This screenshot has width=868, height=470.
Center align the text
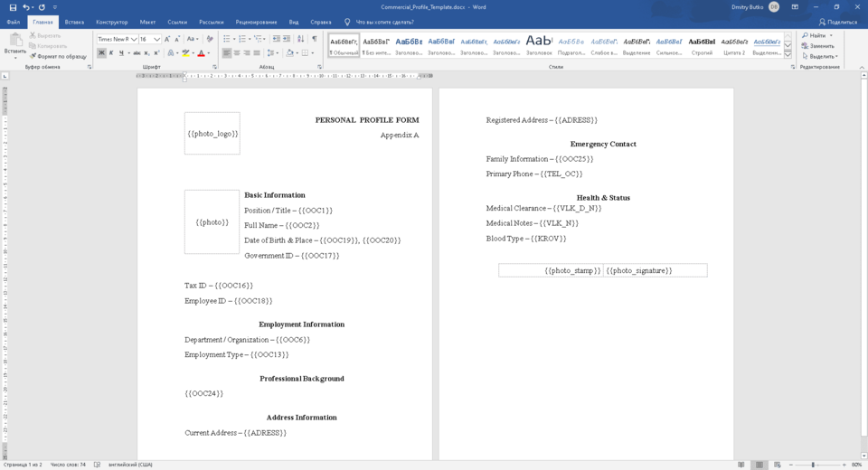coord(236,53)
